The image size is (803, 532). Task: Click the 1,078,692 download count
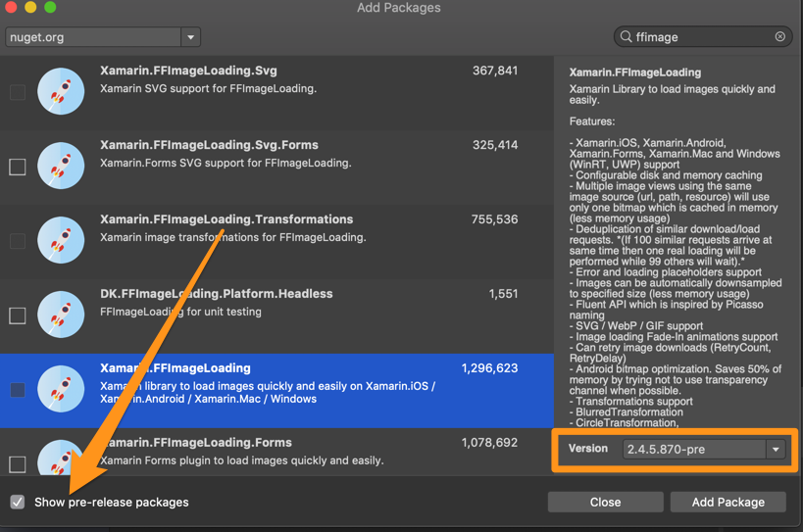click(x=489, y=443)
